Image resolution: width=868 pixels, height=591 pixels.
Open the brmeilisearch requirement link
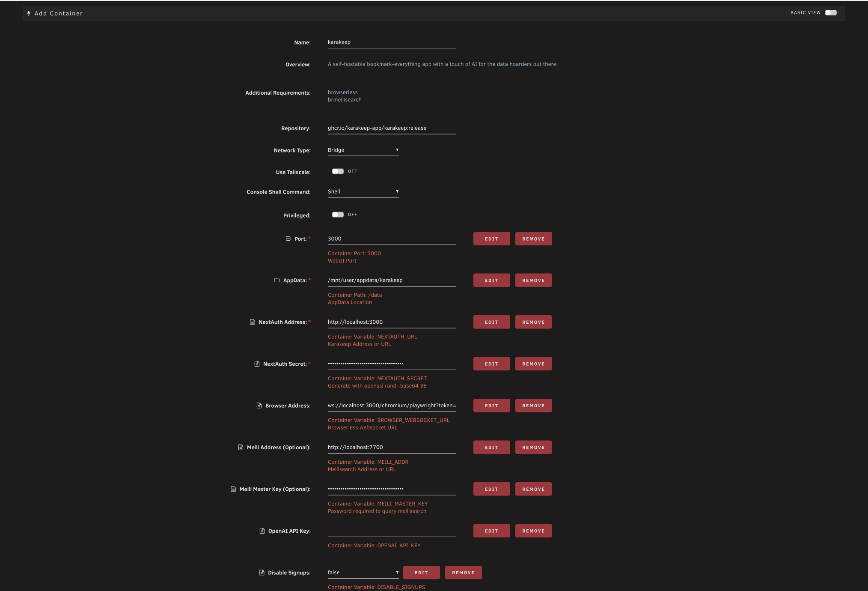[x=345, y=100]
